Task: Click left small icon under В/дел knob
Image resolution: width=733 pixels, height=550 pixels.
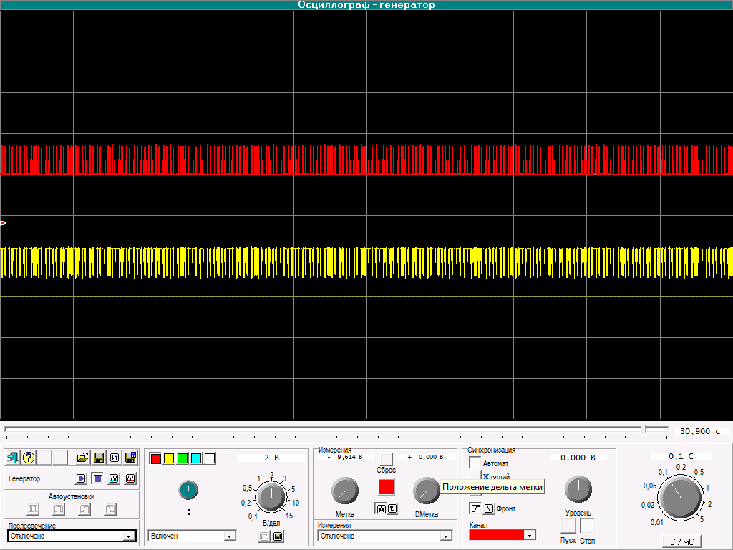Action: pyautogui.click(x=265, y=536)
